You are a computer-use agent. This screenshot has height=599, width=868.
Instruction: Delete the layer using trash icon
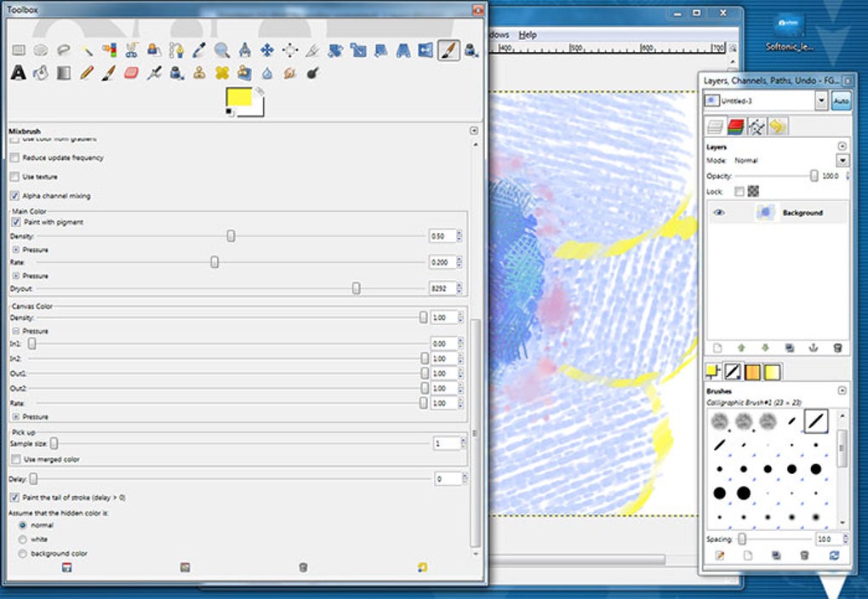[837, 348]
